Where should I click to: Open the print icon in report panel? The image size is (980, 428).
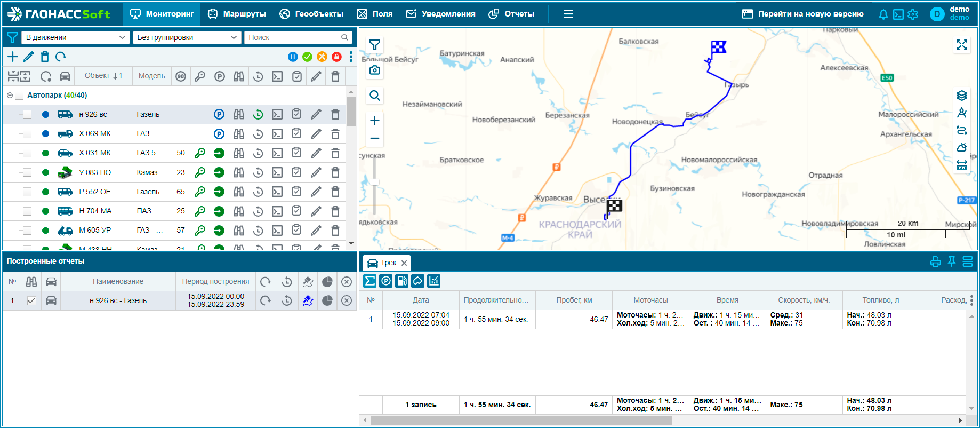(935, 262)
